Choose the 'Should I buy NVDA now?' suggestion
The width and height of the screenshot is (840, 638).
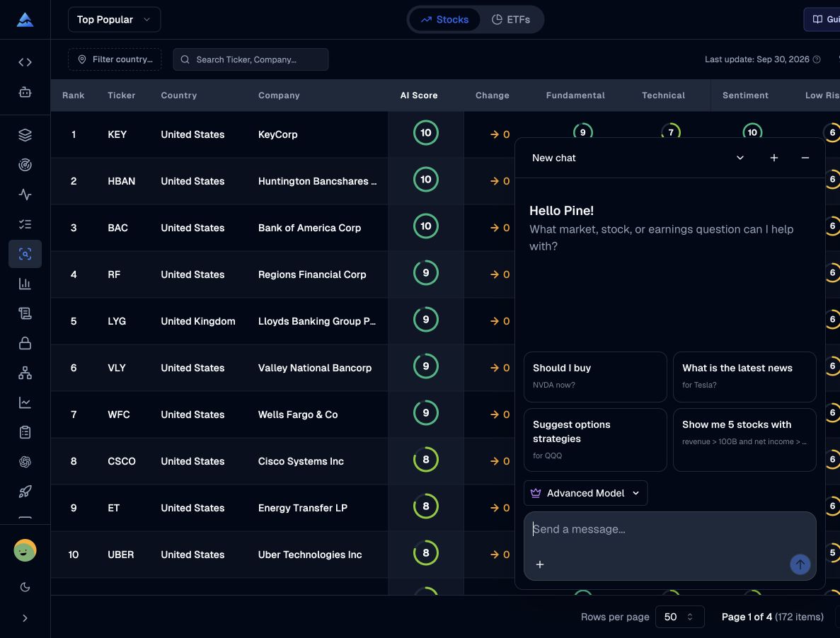(x=595, y=377)
